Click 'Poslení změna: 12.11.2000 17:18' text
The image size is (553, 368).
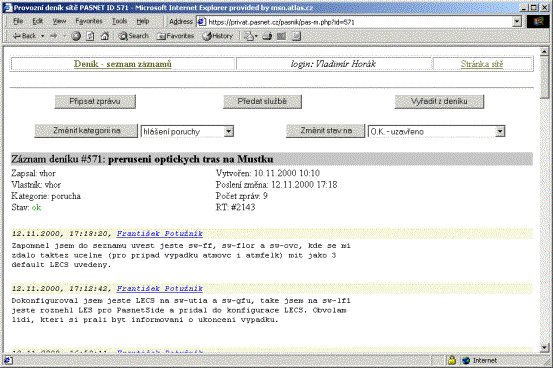[276, 185]
